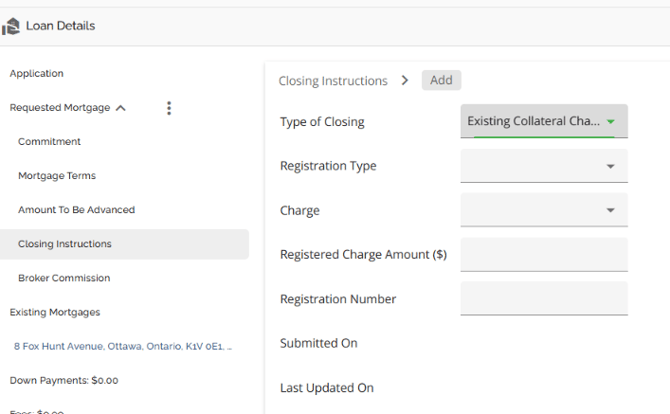Click the Loan Details house icon
This screenshot has width=670, height=414.
pos(11,26)
